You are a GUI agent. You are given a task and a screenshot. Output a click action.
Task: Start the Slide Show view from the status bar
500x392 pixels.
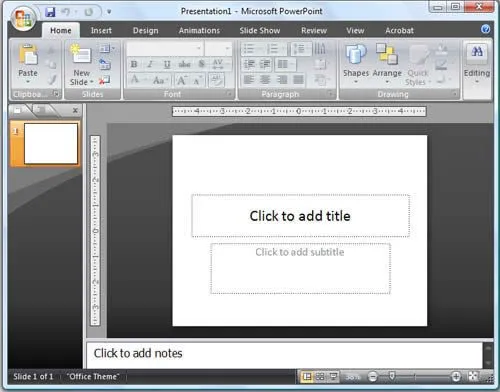tap(333, 377)
